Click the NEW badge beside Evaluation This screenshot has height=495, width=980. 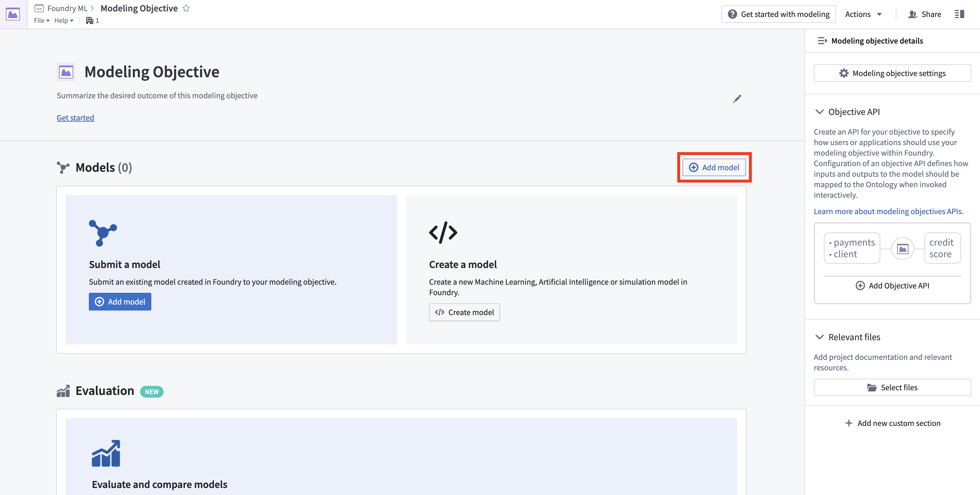click(152, 392)
